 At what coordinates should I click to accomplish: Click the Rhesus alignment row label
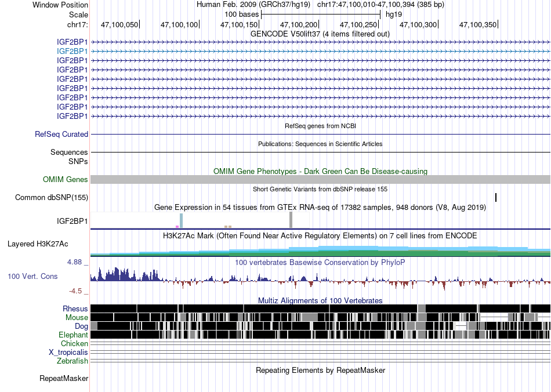(x=75, y=308)
